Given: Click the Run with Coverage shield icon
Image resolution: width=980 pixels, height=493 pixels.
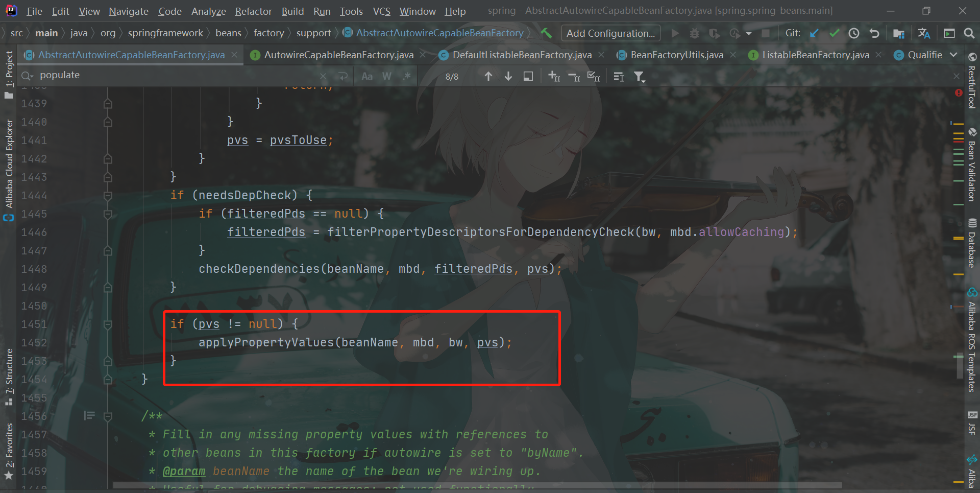Looking at the screenshot, I should pyautogui.click(x=715, y=33).
